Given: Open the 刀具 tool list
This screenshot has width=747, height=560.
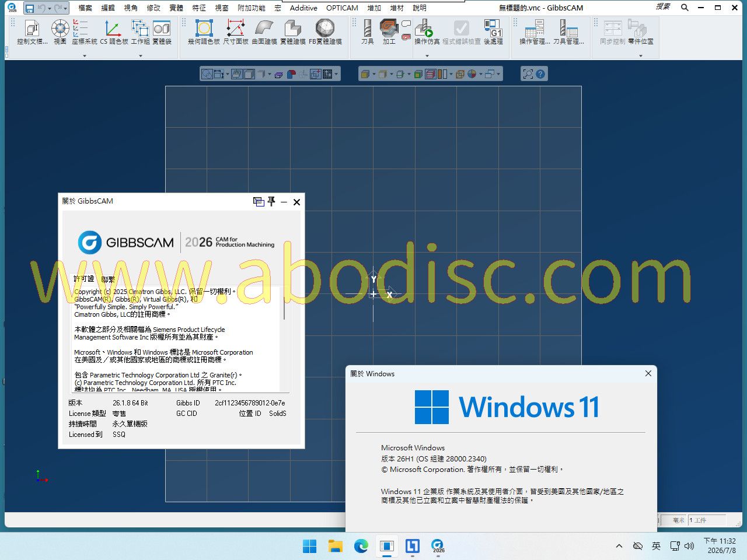Looking at the screenshot, I should pyautogui.click(x=367, y=32).
